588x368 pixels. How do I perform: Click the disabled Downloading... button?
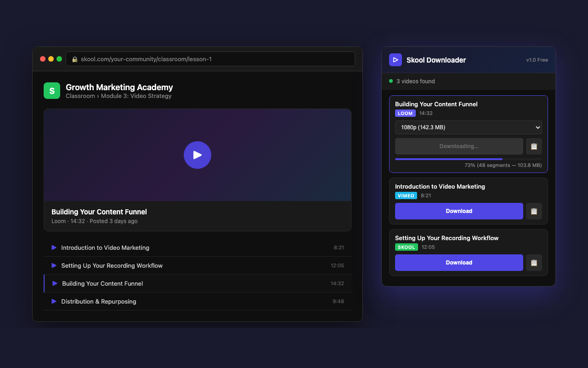click(x=459, y=146)
